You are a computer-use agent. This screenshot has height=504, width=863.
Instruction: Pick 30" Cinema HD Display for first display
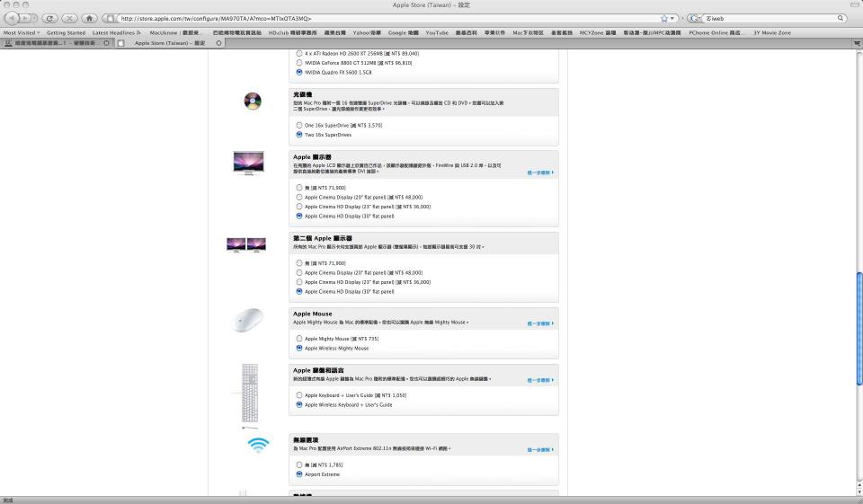[x=298, y=216]
